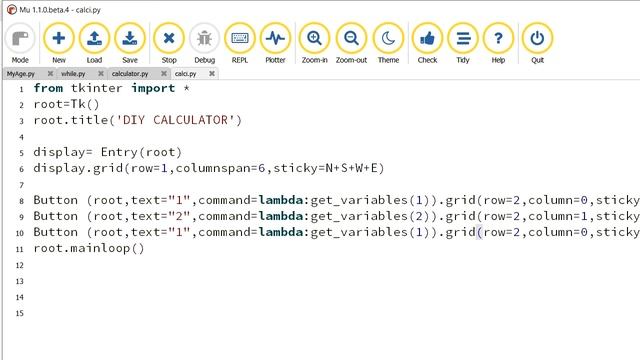Click line 9 Button text="2" code

[336, 216]
